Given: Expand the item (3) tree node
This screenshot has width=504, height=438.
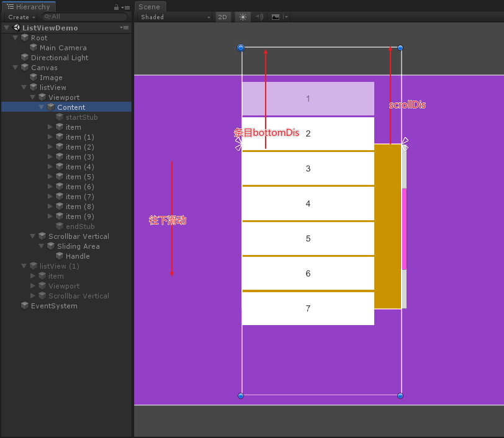Looking at the screenshot, I should pyautogui.click(x=50, y=157).
